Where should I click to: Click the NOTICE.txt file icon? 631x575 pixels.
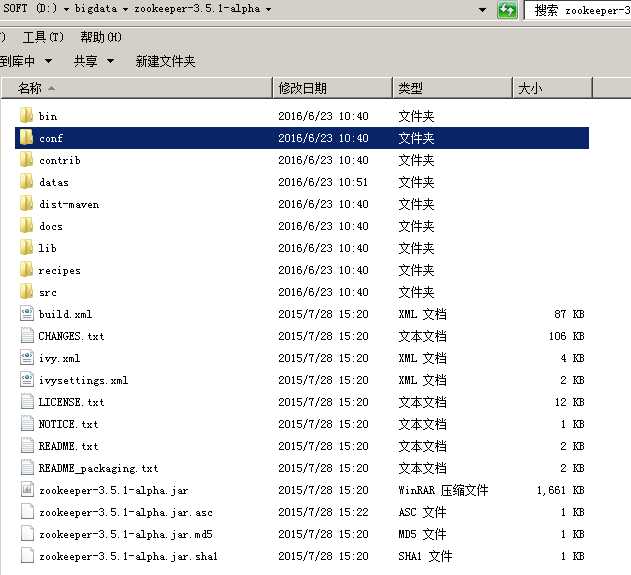[x=27, y=424]
